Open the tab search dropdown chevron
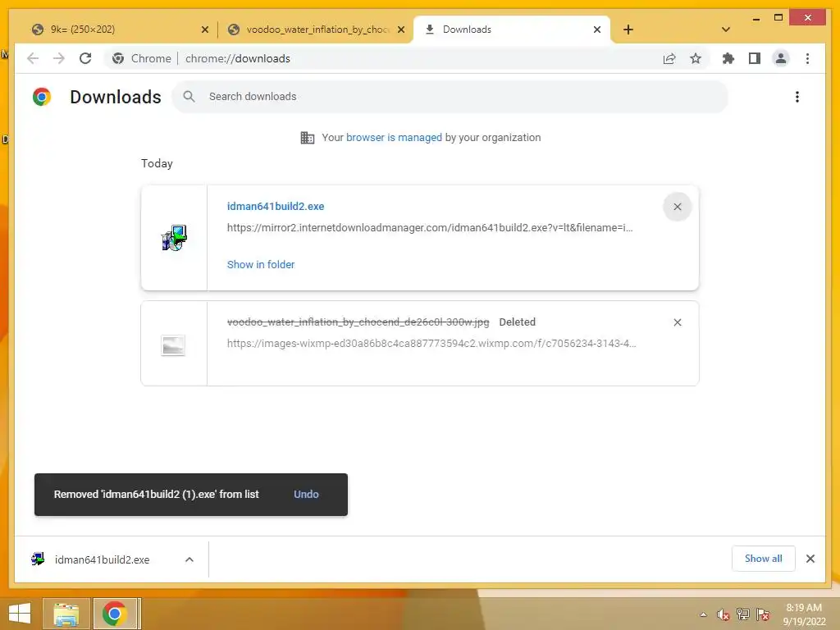This screenshot has height=630, width=840. [725, 30]
